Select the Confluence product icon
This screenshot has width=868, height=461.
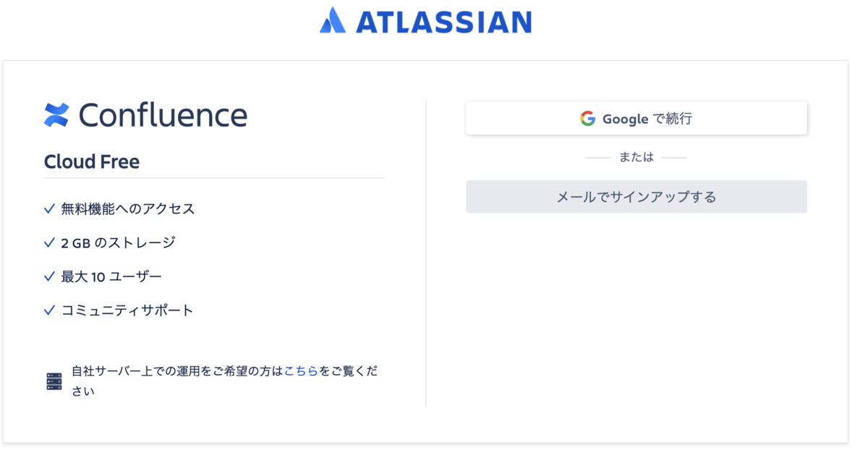point(57,114)
